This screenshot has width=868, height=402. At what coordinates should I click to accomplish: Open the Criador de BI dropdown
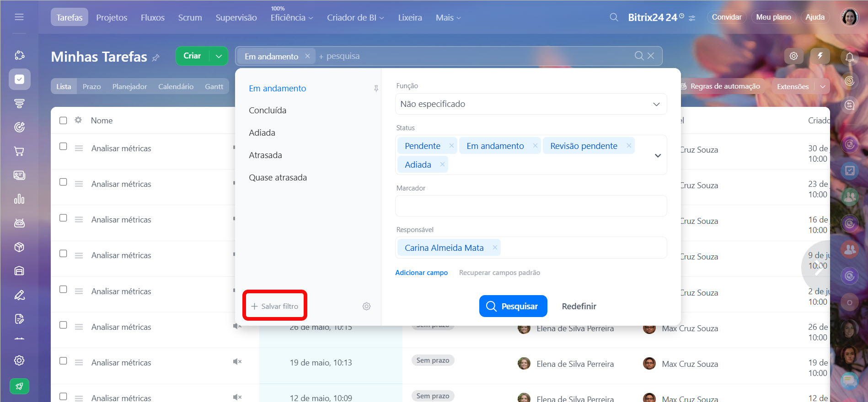tap(355, 17)
